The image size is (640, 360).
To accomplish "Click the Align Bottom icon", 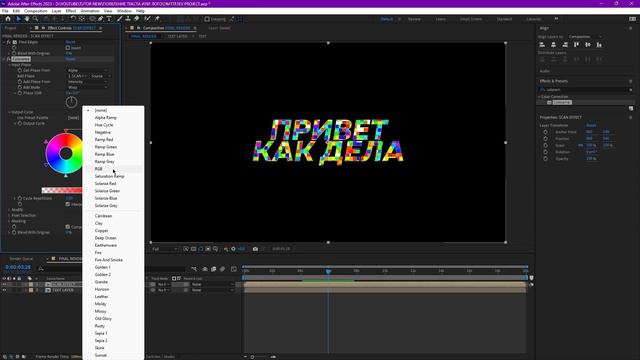I will (599, 44).
